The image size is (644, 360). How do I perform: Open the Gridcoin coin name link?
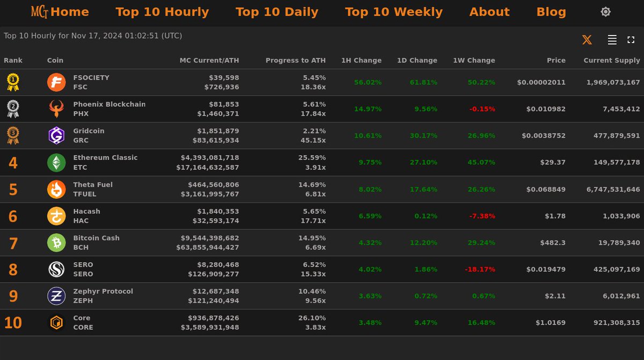89,131
